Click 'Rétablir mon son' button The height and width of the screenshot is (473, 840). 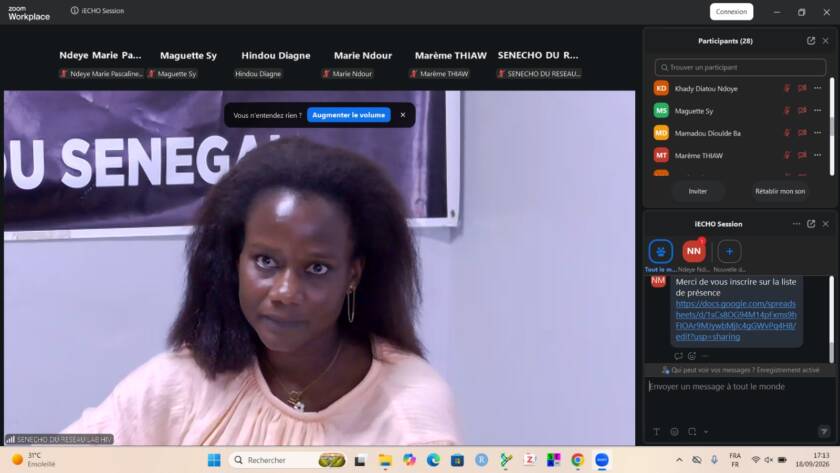tap(780, 191)
